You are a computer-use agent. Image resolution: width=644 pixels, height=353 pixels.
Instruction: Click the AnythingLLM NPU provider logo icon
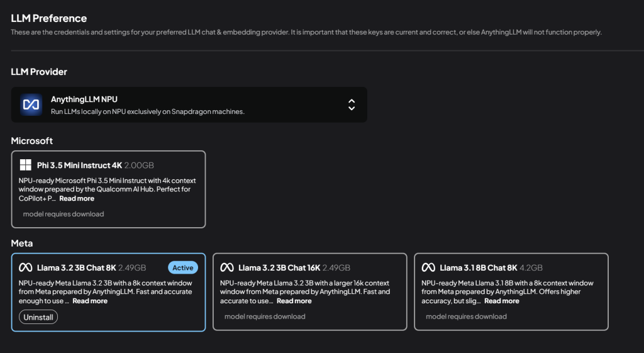pos(31,104)
